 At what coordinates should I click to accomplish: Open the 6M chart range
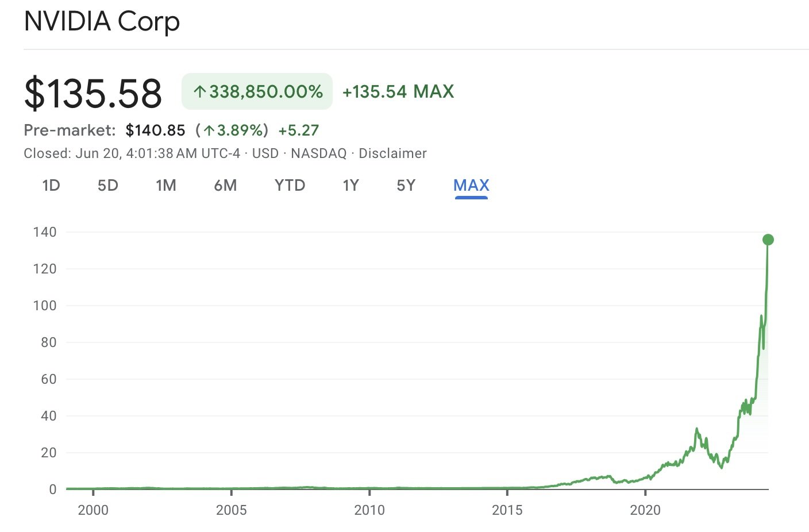point(225,186)
